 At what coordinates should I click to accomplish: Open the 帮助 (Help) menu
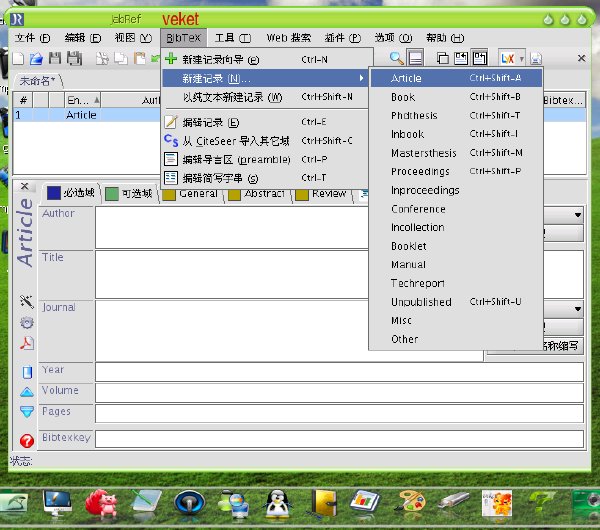[x=445, y=38]
